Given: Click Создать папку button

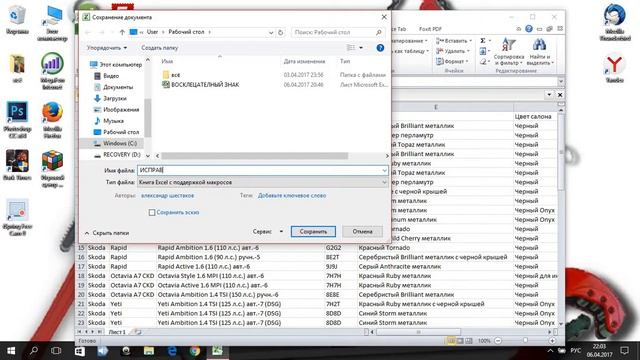Looking at the screenshot, I should [x=160, y=48].
